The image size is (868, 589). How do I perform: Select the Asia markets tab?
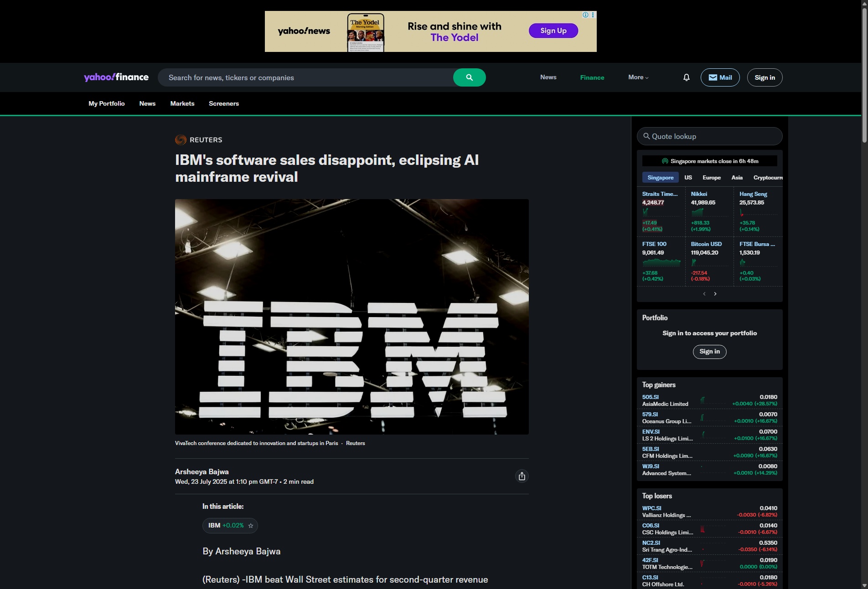737,178
